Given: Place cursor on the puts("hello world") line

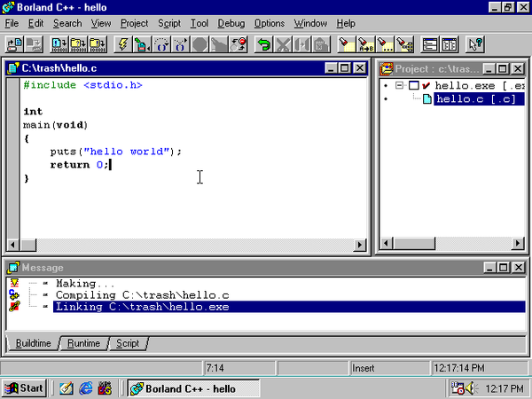Looking at the screenshot, I should pyautogui.click(x=116, y=152).
